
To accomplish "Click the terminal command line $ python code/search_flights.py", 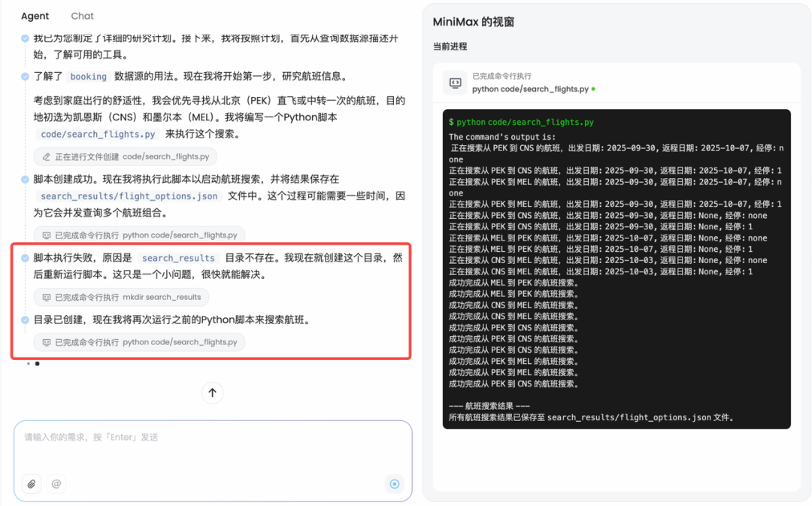I will coord(521,123).
